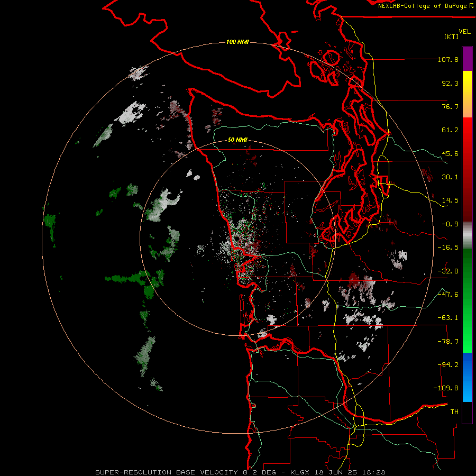This screenshot has width=476, height=476.
Task: Click the 0.2 DEG elevation angle text
Action: tap(259, 472)
